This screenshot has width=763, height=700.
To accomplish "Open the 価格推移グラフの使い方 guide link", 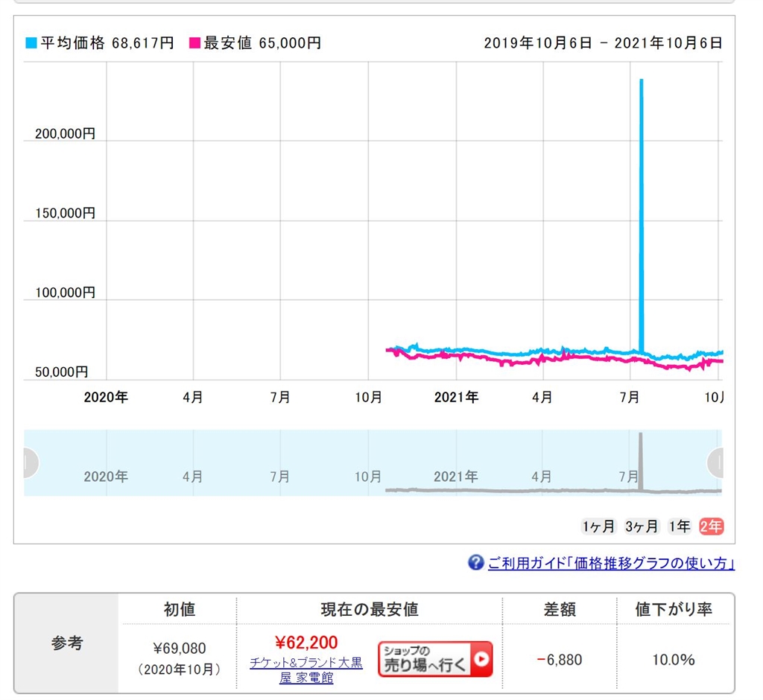I will pyautogui.click(x=611, y=563).
